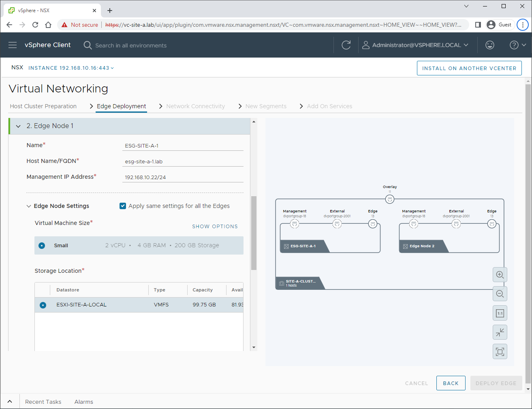Viewport: 532px width, 409px height.
Task: Select Edge Node 2 Edge port icon
Action: pos(492,224)
